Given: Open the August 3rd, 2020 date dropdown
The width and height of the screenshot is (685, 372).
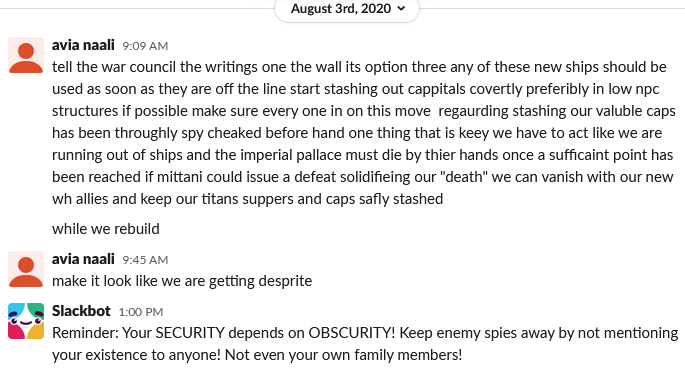Looking at the screenshot, I should 347,9.
